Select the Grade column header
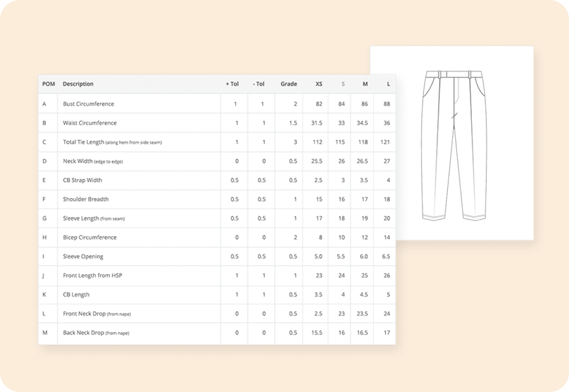Screen dimensions: 569x392 288,84
